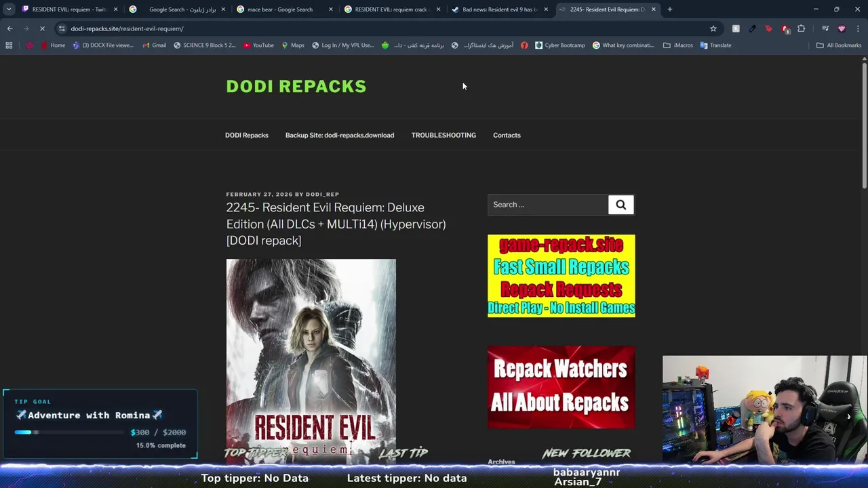Open the Extensions puzzle icon menu

(x=802, y=28)
